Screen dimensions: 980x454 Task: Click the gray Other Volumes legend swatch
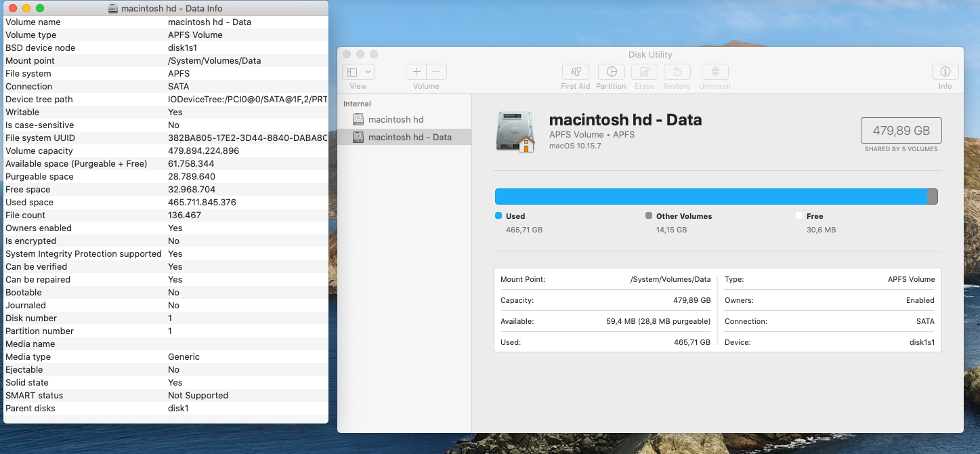coord(649,215)
